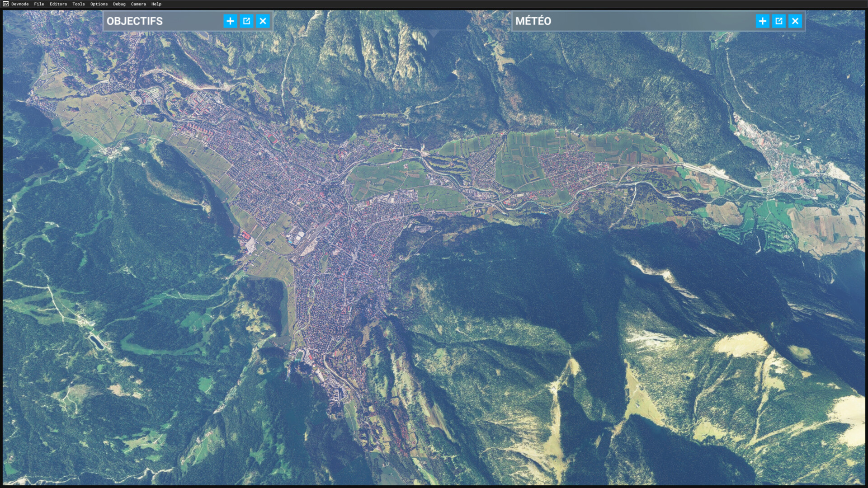
Task: Expand the OBJECTIFS panel with plus icon
Action: click(230, 21)
